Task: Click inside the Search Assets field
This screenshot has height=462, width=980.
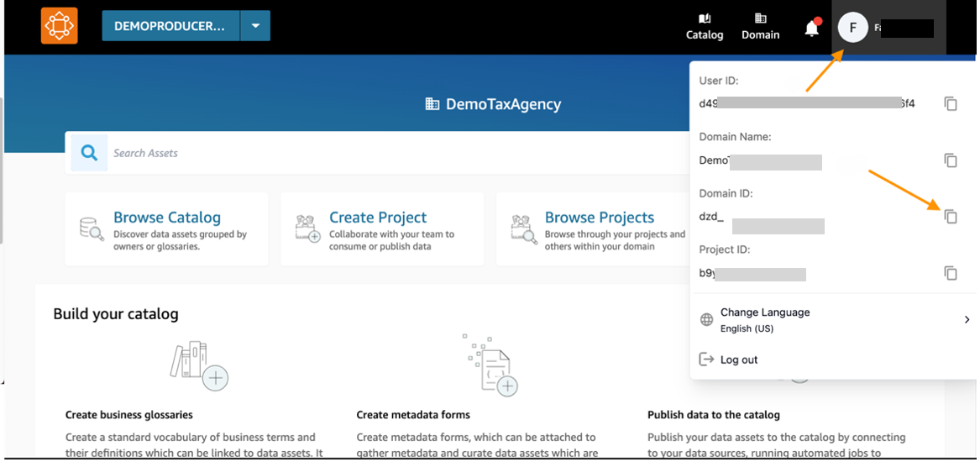Action: pos(378,153)
